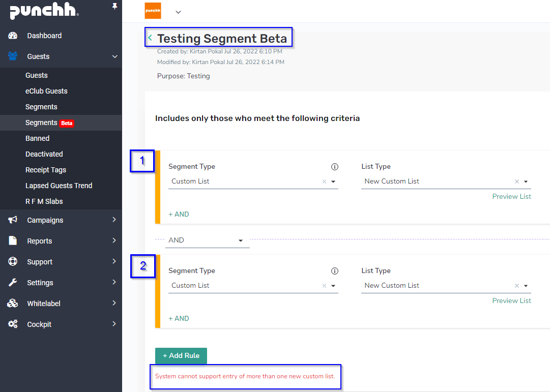Open the Segment Type dropdown in rule 1
The image size is (550, 392).
tap(333, 181)
